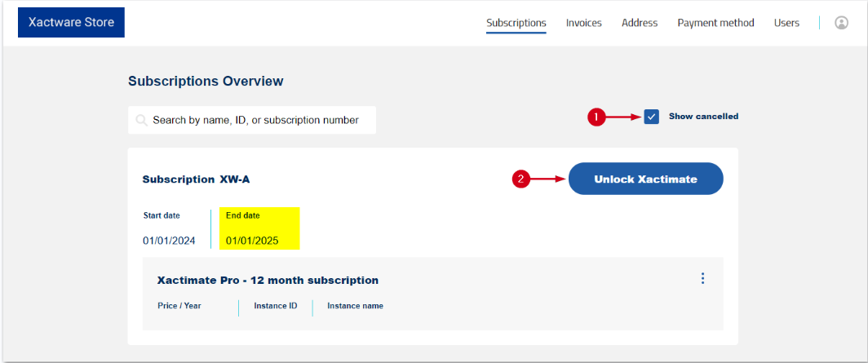Select the Users tab
868x363 pixels.
[786, 23]
